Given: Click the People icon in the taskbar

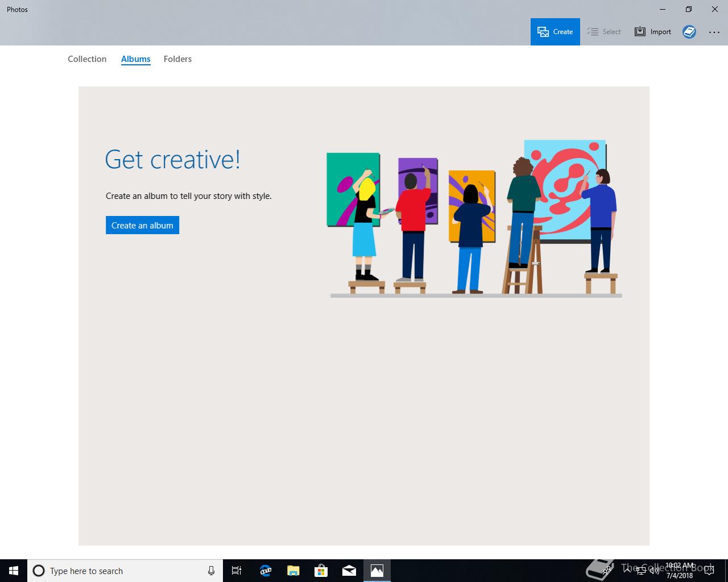Looking at the screenshot, I should click(x=607, y=570).
